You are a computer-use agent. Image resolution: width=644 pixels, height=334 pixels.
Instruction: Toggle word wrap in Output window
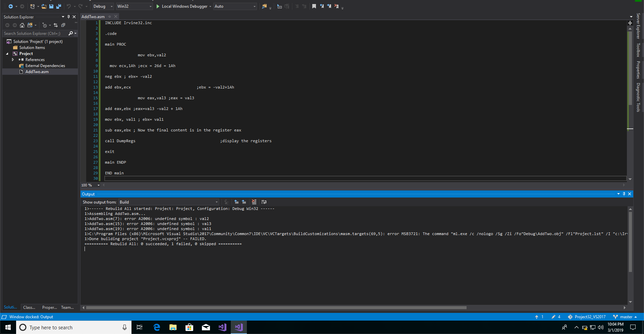point(264,202)
